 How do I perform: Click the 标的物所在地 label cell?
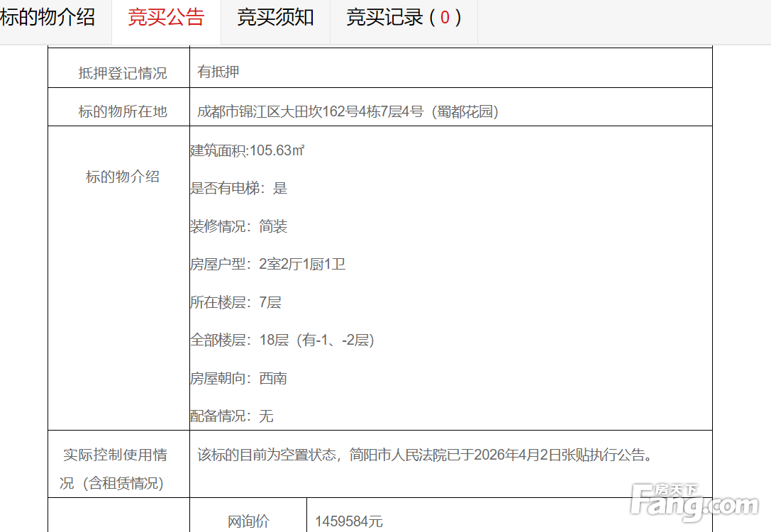click(122, 111)
